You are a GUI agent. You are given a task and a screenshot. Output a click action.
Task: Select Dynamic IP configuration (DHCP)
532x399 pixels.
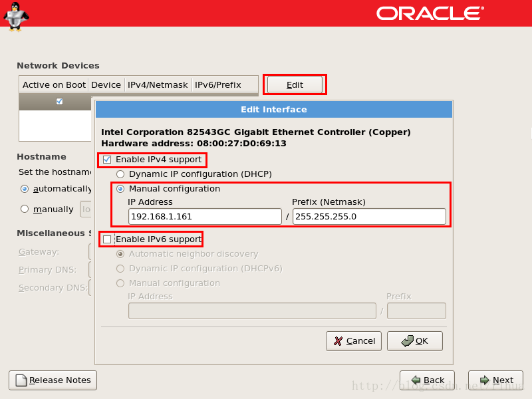click(120, 174)
